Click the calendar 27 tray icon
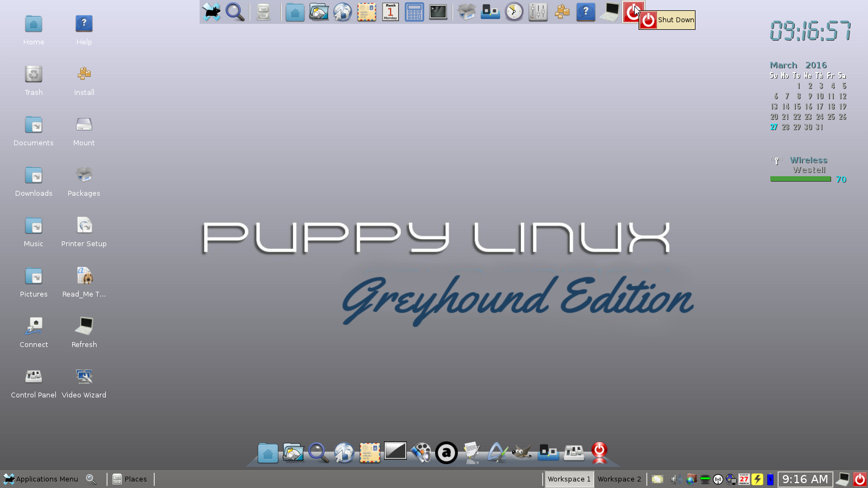The height and width of the screenshot is (488, 868). [744, 479]
